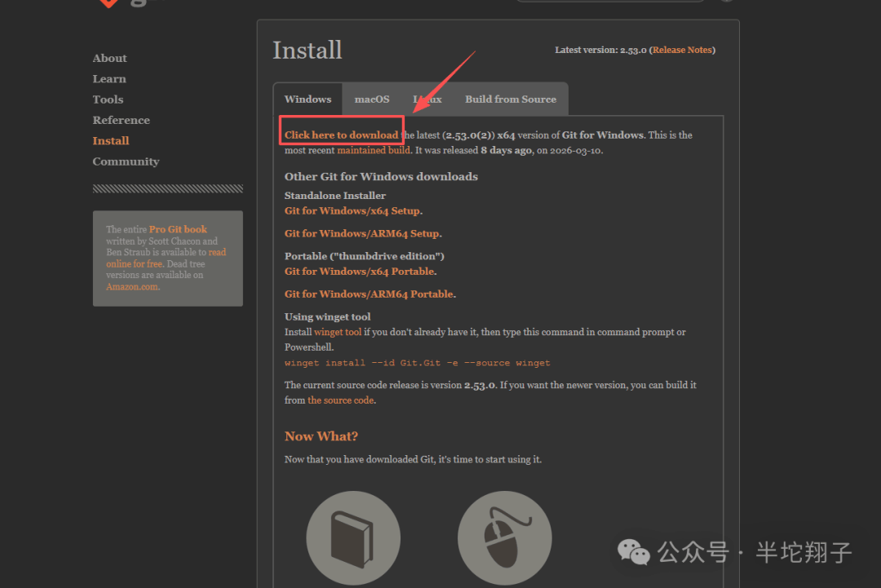Switch to the Build from Source tab
881x588 pixels.
click(x=510, y=99)
